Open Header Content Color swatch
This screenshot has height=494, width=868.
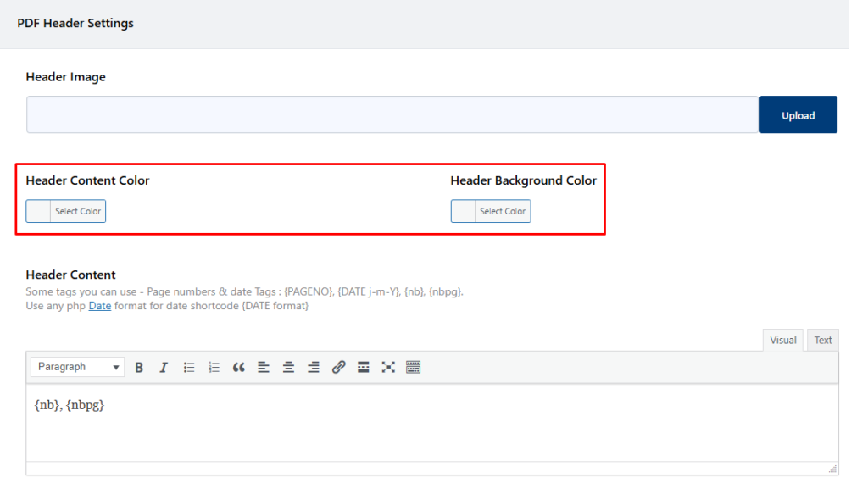click(39, 211)
